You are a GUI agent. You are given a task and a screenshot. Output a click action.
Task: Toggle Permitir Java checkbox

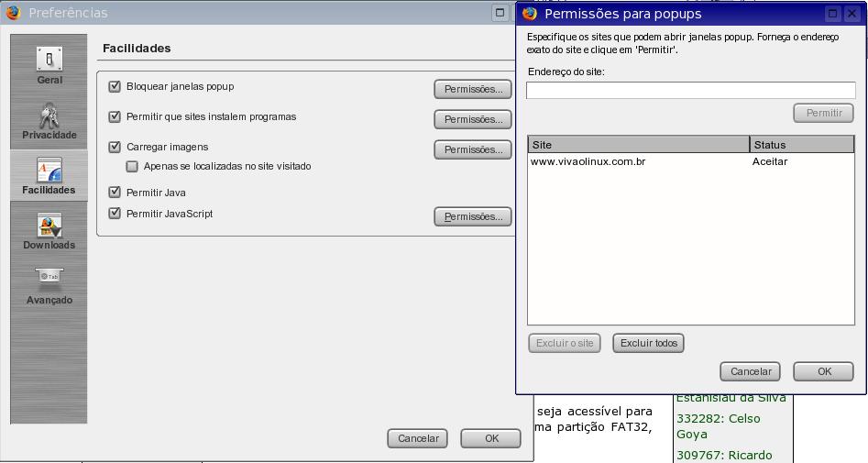(115, 193)
